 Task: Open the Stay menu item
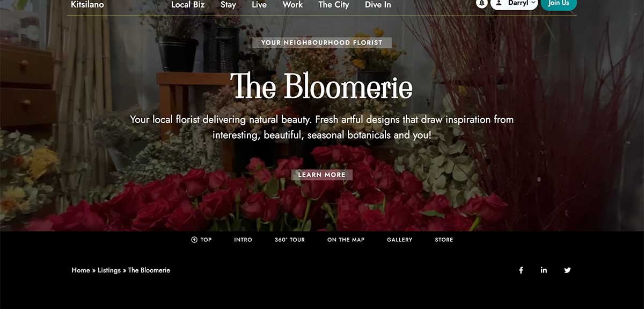pos(228,4)
